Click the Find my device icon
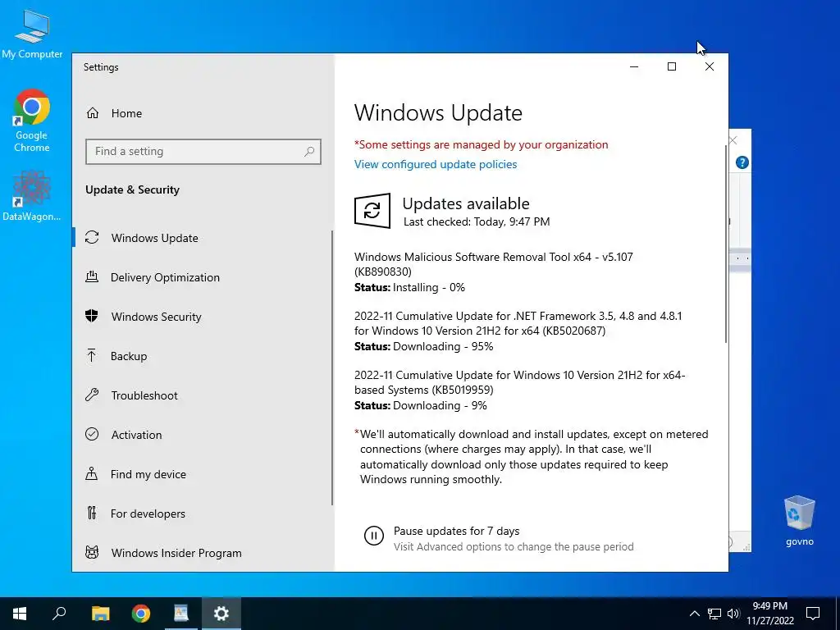 coord(92,473)
